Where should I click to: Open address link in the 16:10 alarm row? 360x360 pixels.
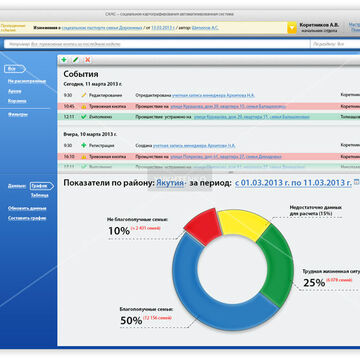tap(226, 156)
